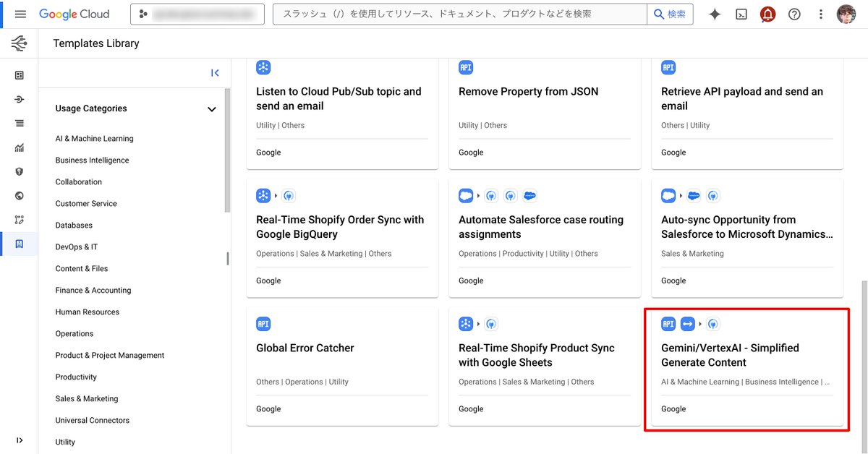
Task: Filter by AI & Machine Learning
Action: (94, 139)
